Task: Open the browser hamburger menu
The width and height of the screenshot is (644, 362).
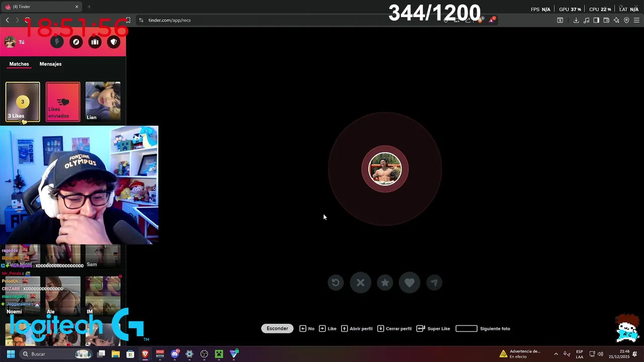Action: coord(636,20)
